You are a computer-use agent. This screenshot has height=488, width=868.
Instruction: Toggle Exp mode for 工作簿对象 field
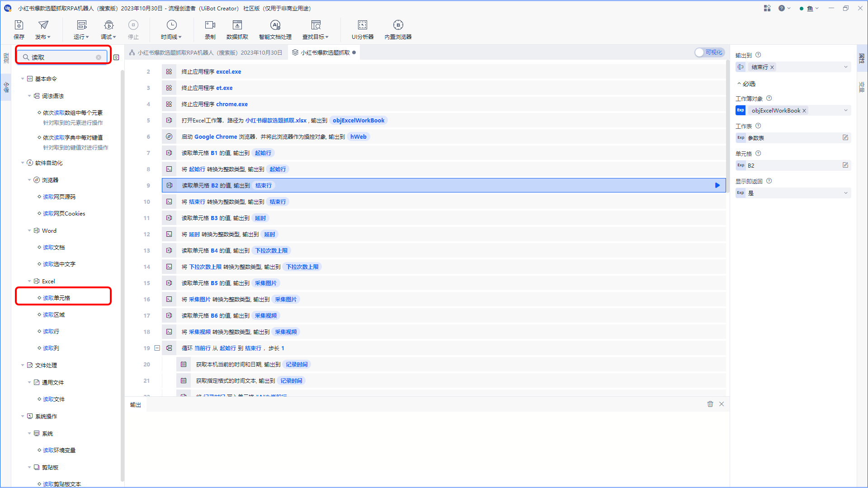[x=741, y=110]
